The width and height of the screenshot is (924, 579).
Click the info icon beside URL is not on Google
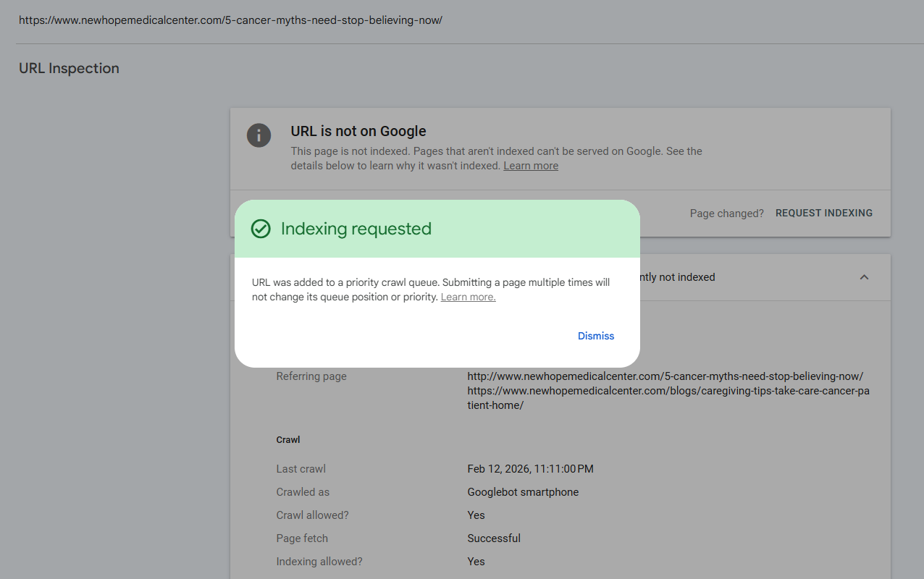pyautogui.click(x=259, y=135)
